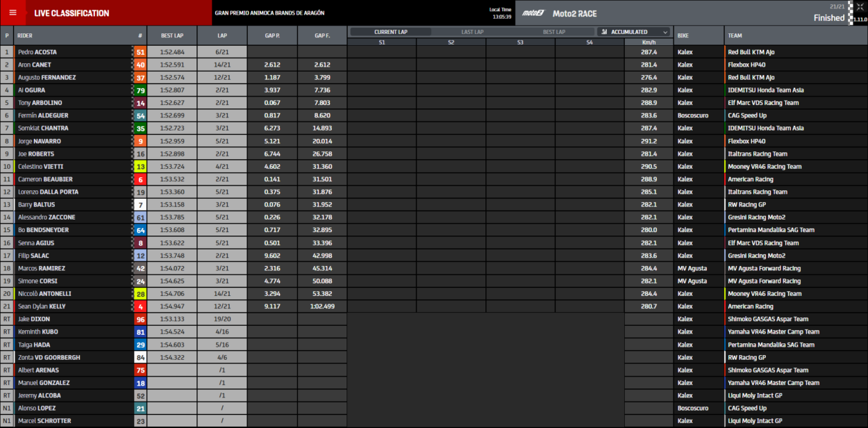
Task: Click the Live Classification title
Action: coord(72,13)
